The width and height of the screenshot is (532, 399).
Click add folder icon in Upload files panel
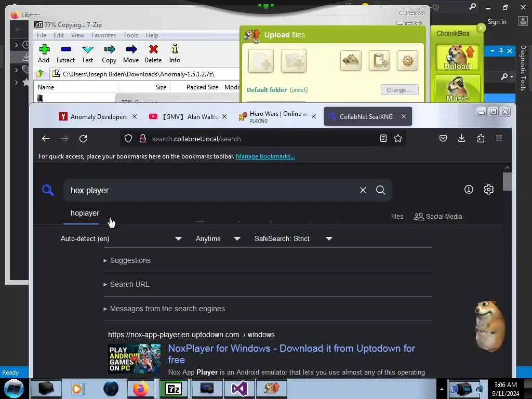[294, 61]
